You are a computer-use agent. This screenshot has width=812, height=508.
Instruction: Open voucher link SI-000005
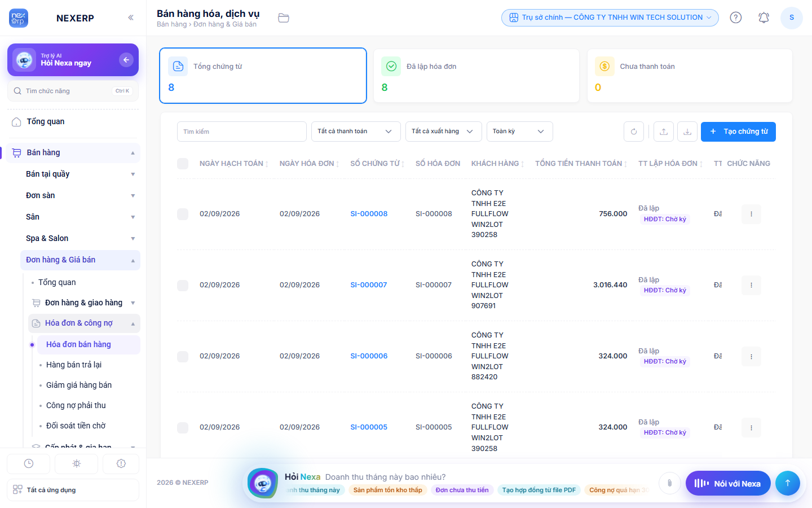[369, 427]
